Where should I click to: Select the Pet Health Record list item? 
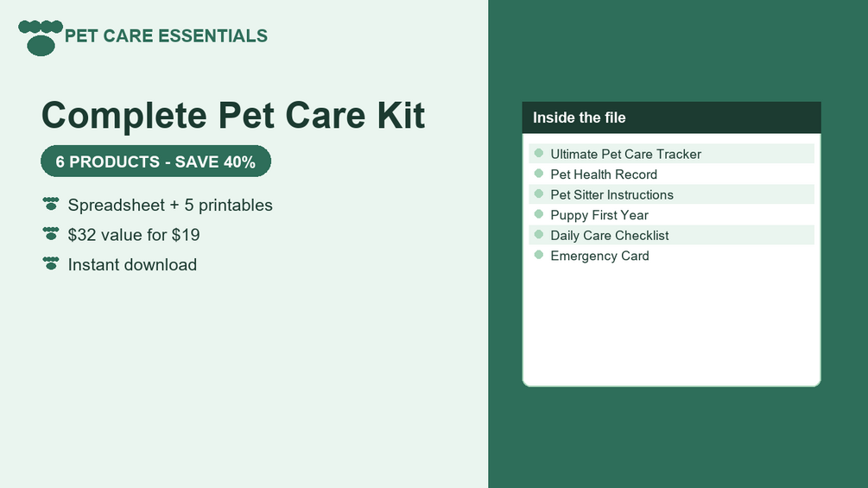pos(671,174)
